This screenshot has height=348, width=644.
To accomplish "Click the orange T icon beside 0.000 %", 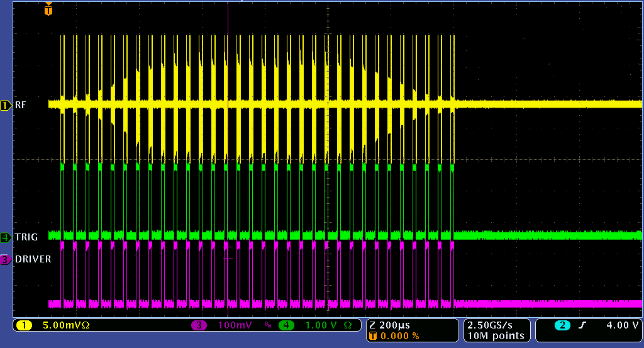I will [x=374, y=336].
